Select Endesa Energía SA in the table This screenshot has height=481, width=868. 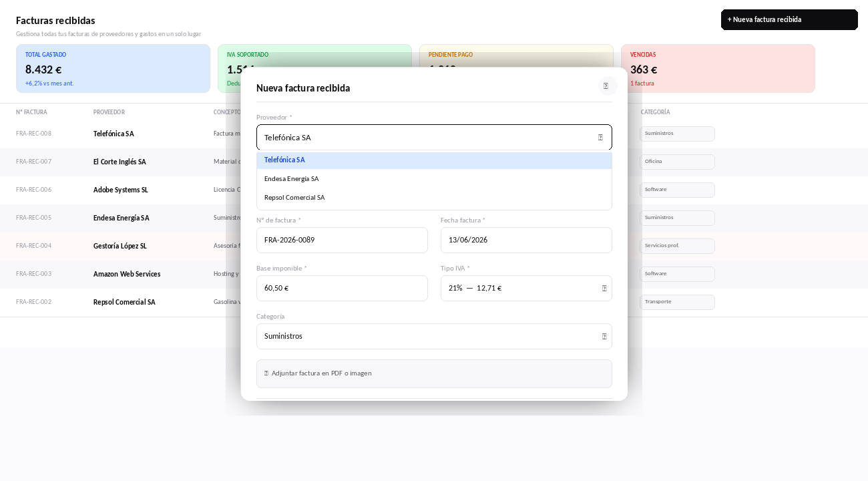pyautogui.click(x=122, y=218)
